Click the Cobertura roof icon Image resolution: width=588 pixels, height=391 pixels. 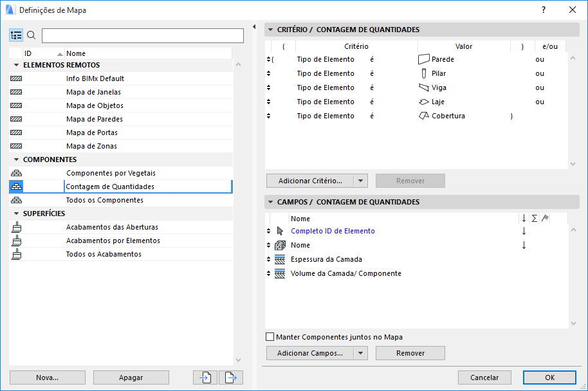423,116
